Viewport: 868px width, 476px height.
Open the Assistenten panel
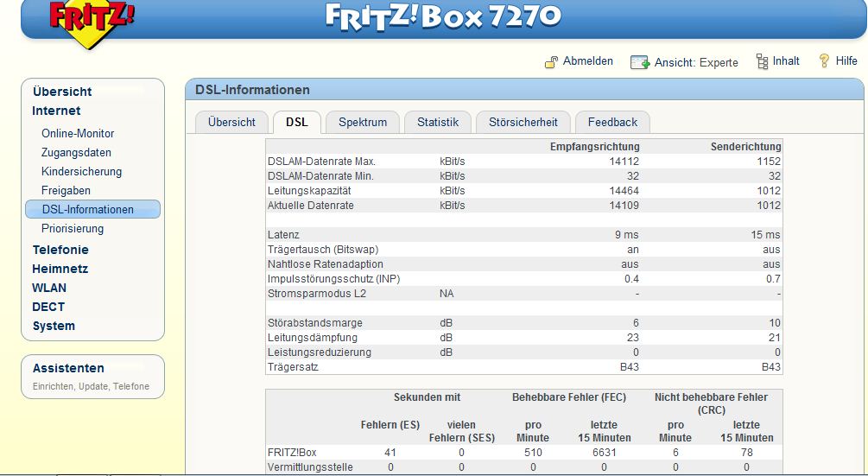(x=68, y=368)
